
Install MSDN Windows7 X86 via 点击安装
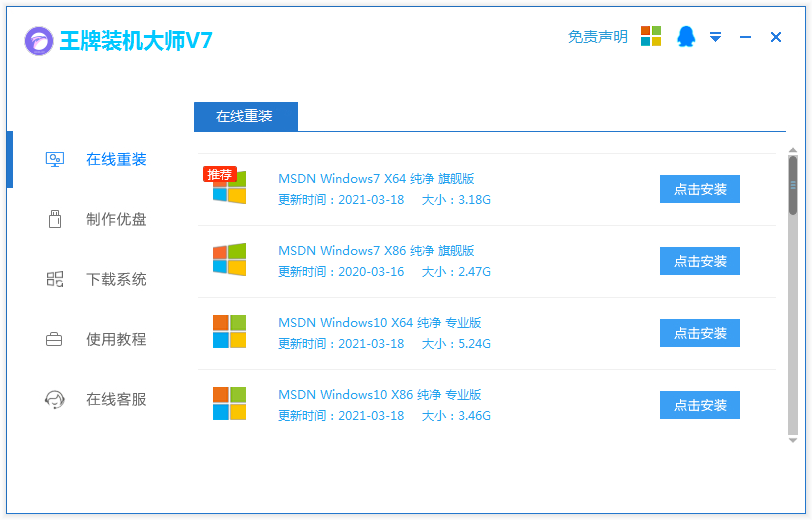tap(700, 261)
